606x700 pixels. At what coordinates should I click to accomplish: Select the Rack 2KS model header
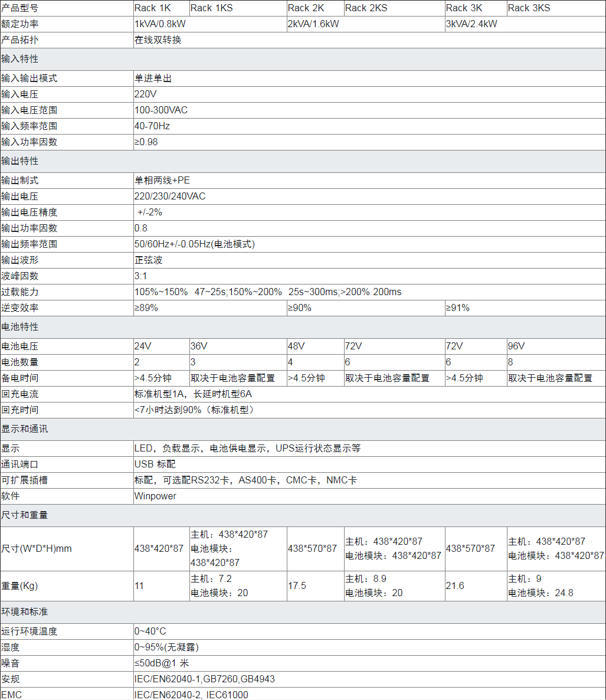pyautogui.click(x=366, y=8)
